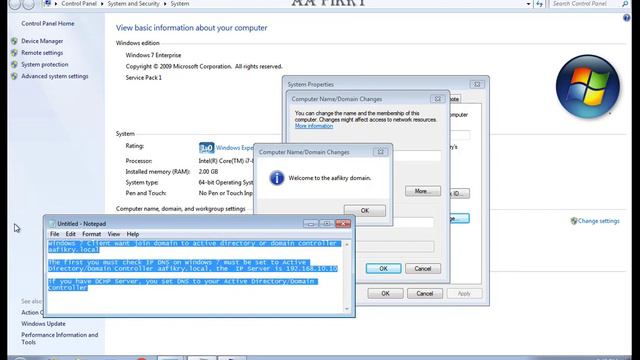Open Notepad Edit menu
This screenshot has width=640, height=360.
point(71,234)
